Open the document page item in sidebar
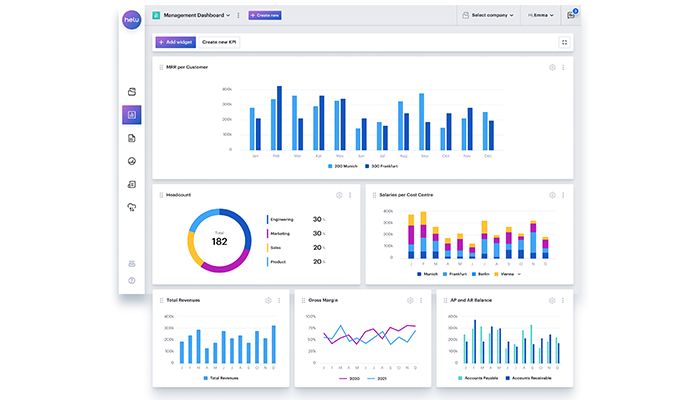The image size is (700, 400). click(131, 138)
